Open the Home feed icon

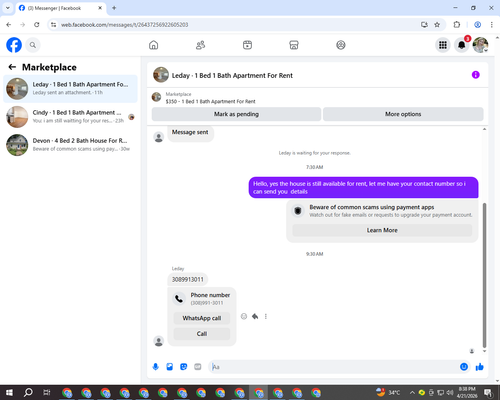tap(154, 45)
